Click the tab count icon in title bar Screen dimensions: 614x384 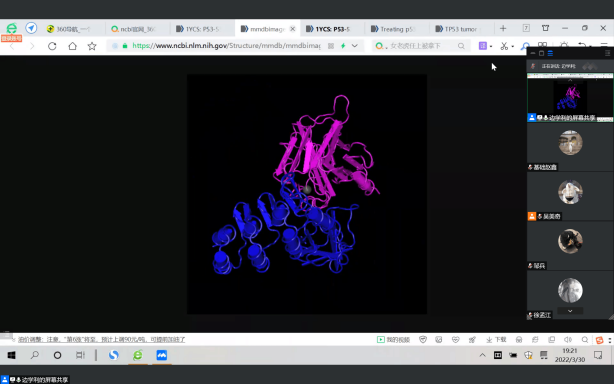[x=526, y=28]
